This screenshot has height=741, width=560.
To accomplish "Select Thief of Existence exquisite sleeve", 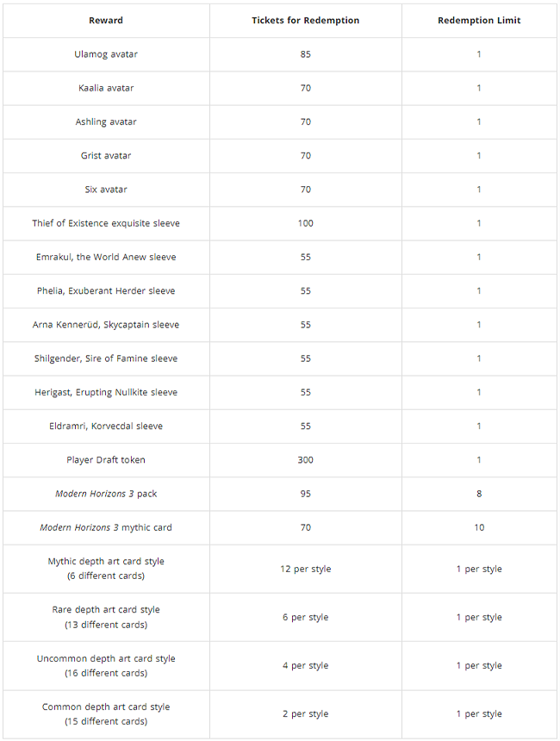I will point(106,223).
